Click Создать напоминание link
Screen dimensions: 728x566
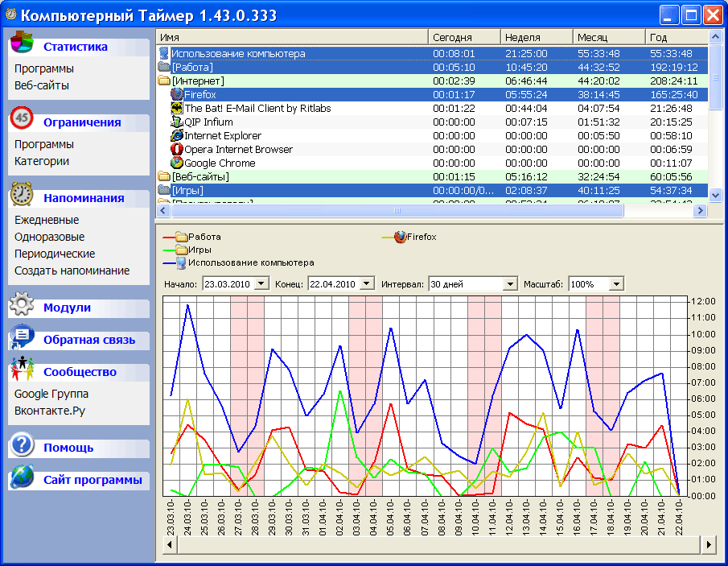[x=72, y=271]
